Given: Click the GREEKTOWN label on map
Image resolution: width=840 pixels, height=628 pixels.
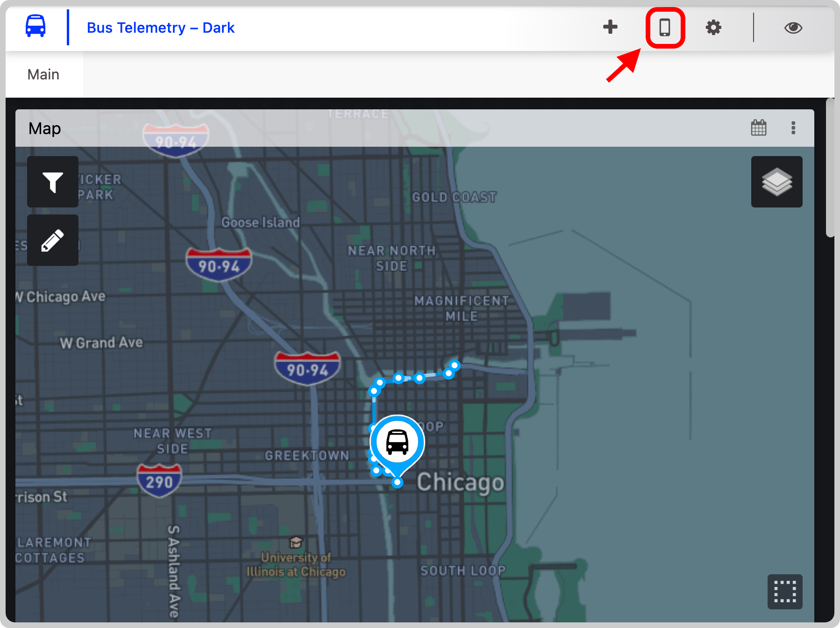Looking at the screenshot, I should coord(307,456).
